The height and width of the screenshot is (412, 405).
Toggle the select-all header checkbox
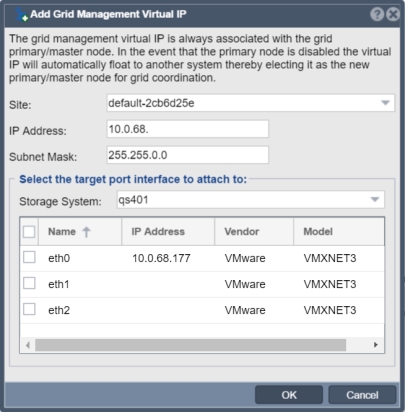coord(29,232)
